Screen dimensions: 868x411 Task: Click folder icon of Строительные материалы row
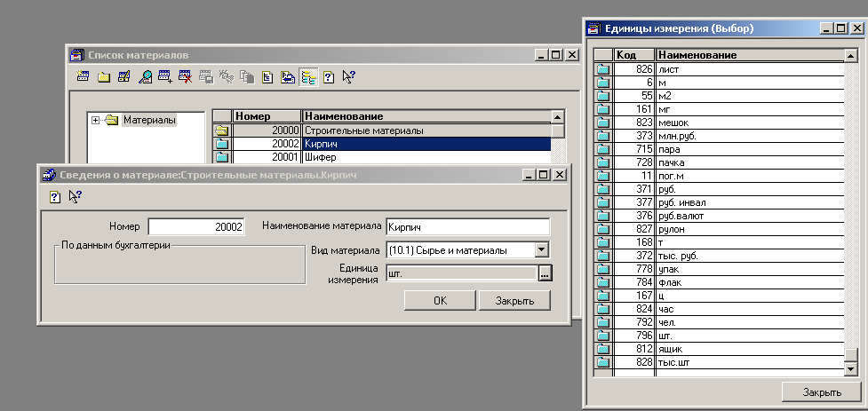[x=222, y=131]
